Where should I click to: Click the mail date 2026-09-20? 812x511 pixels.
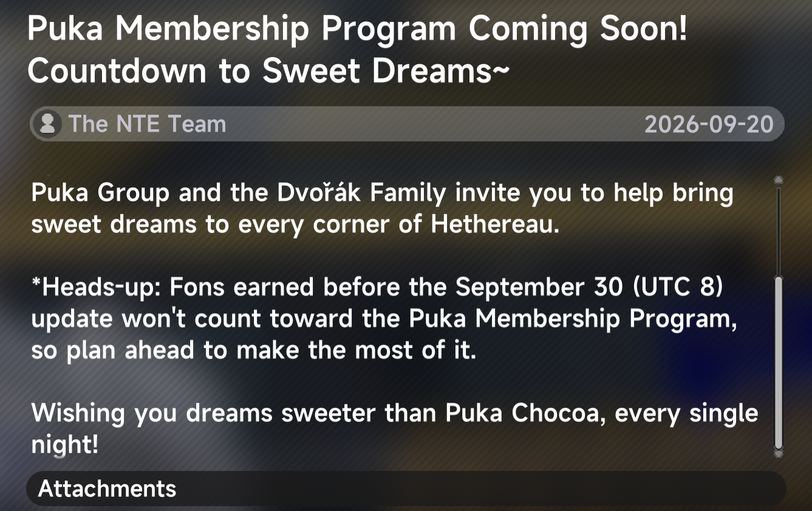pyautogui.click(x=709, y=125)
